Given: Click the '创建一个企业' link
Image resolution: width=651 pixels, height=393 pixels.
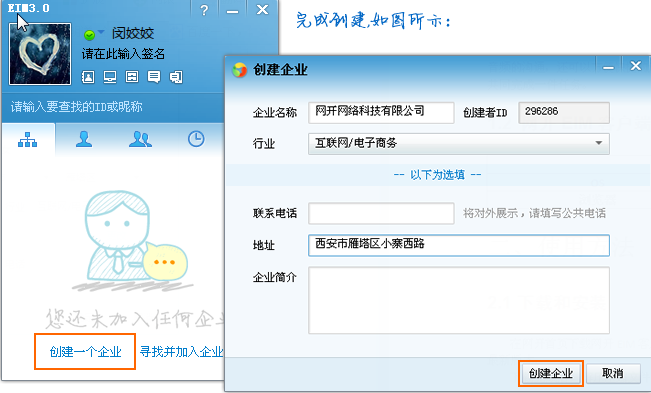Looking at the screenshot, I should (x=85, y=352).
